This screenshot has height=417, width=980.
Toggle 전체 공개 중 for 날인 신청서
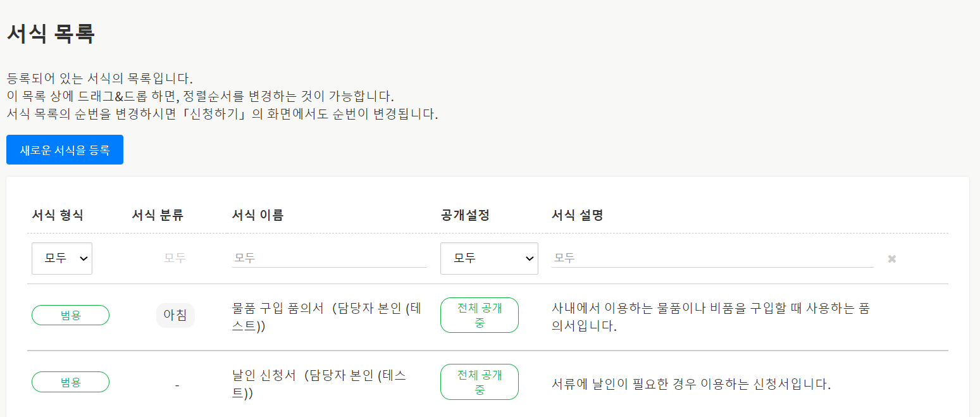click(x=480, y=382)
